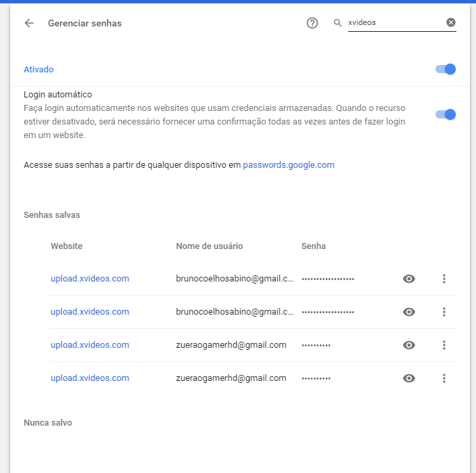Open the passwords.google.com link
This screenshot has width=476, height=473.
(x=289, y=165)
